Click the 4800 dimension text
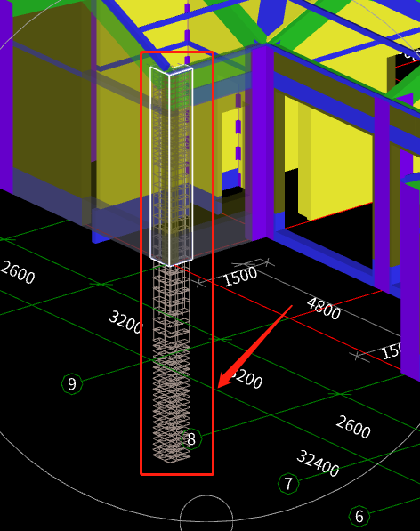The width and height of the screenshot is (420, 531). 324,309
